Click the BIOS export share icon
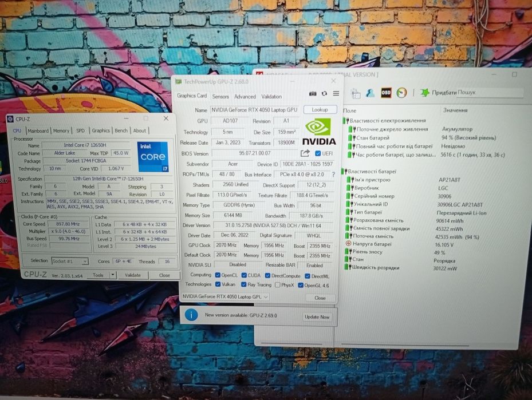 click(305, 153)
